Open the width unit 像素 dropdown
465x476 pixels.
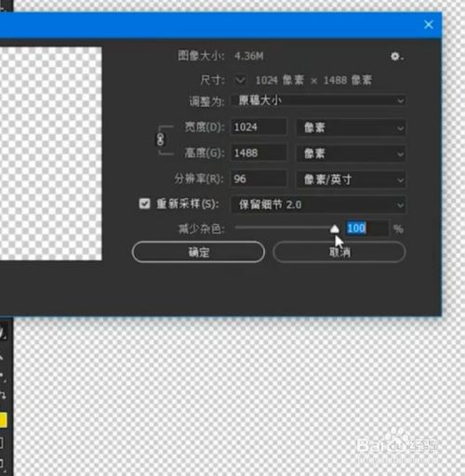tap(352, 127)
